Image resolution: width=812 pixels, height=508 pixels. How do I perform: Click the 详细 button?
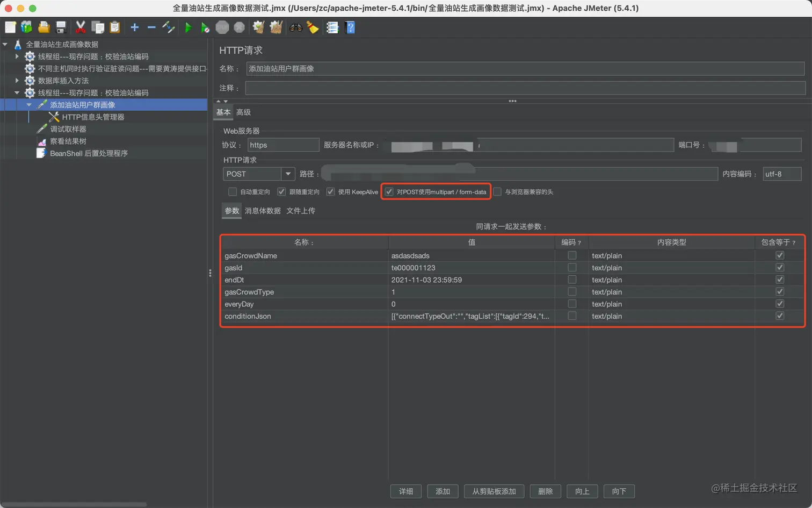[406, 491]
